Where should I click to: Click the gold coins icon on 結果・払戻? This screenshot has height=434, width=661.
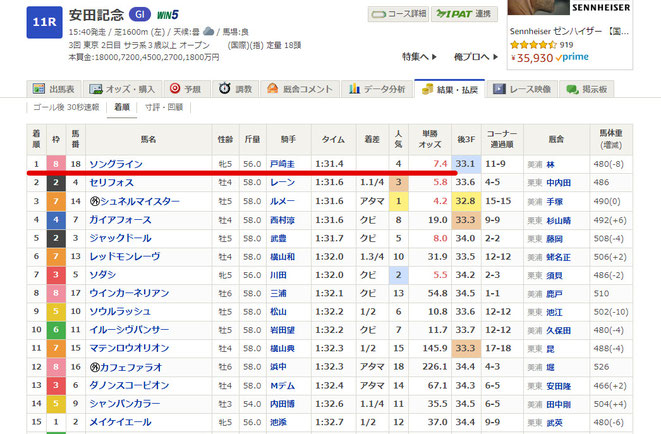pyautogui.click(x=427, y=89)
